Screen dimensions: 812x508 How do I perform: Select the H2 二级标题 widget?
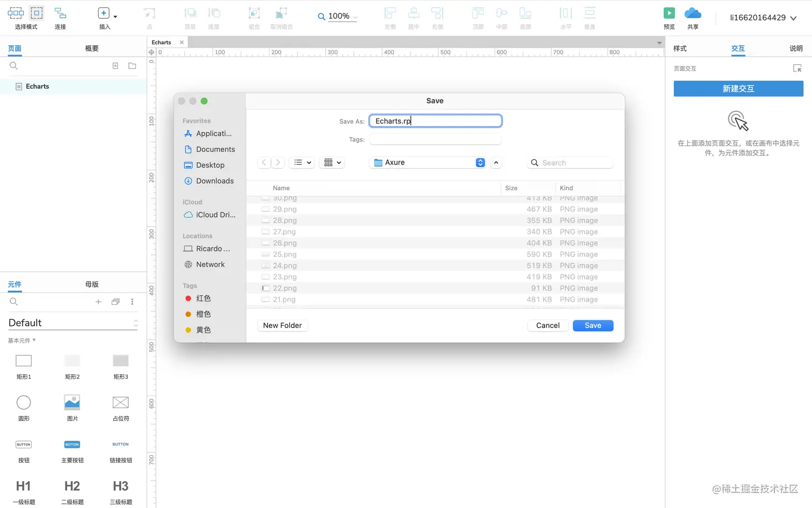coord(72,492)
